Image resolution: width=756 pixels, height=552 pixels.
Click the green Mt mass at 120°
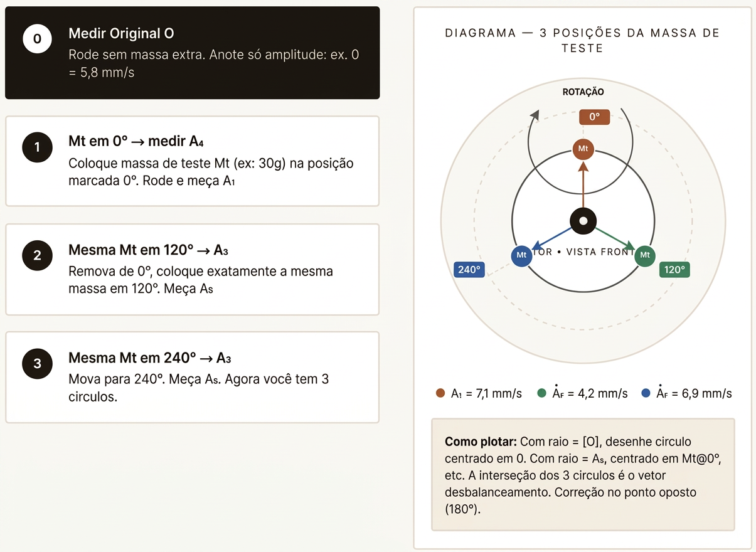coord(645,255)
